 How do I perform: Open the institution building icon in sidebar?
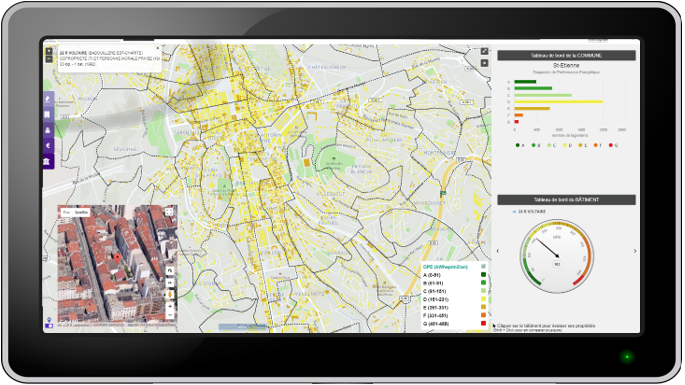[48, 162]
